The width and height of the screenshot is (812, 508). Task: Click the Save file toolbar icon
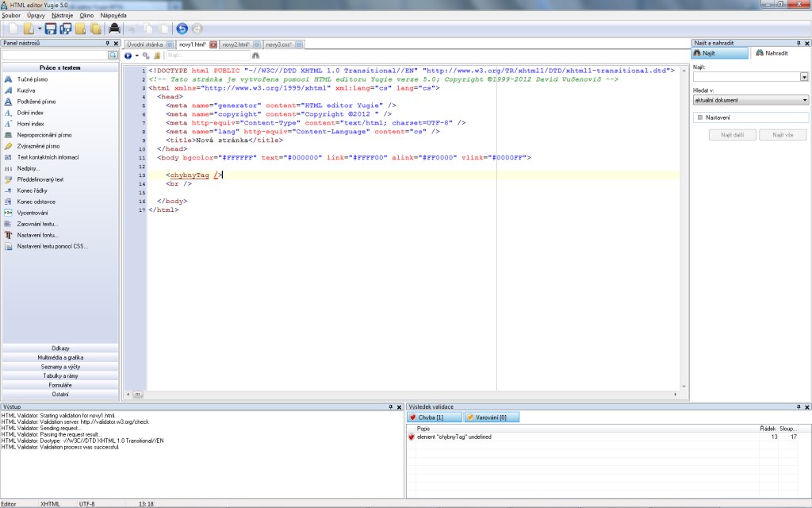(x=51, y=29)
